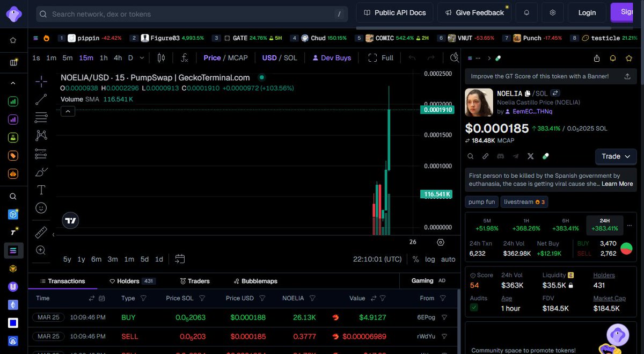
Task: Click the notifications bell in top bar
Action: click(x=526, y=12)
